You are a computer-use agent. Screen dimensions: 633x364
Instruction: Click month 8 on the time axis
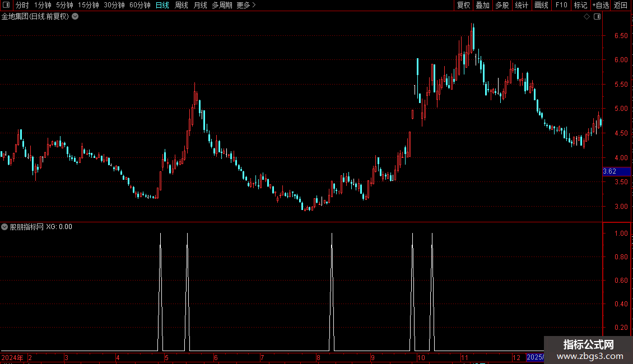pos(319,357)
